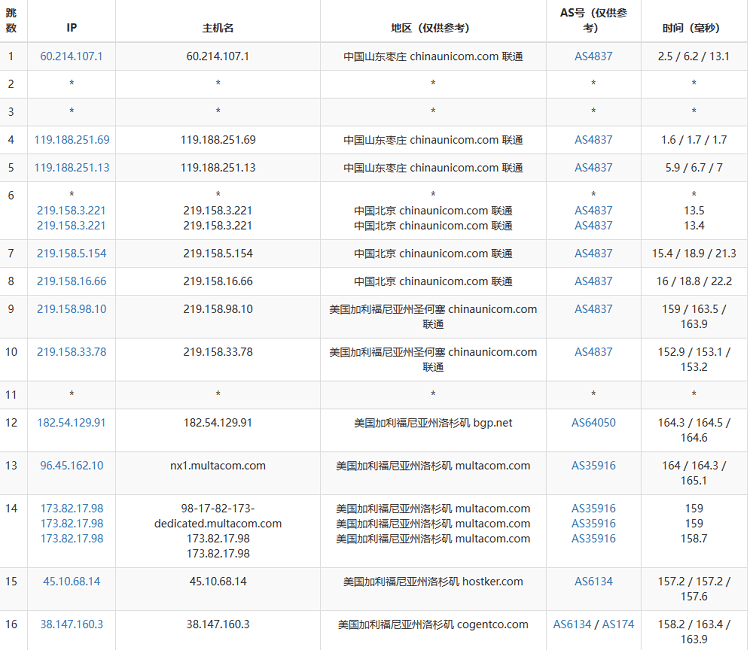This screenshot has height=650, width=750.
Task: Click AS6134 in the hop 15 row
Action: pyautogui.click(x=594, y=582)
